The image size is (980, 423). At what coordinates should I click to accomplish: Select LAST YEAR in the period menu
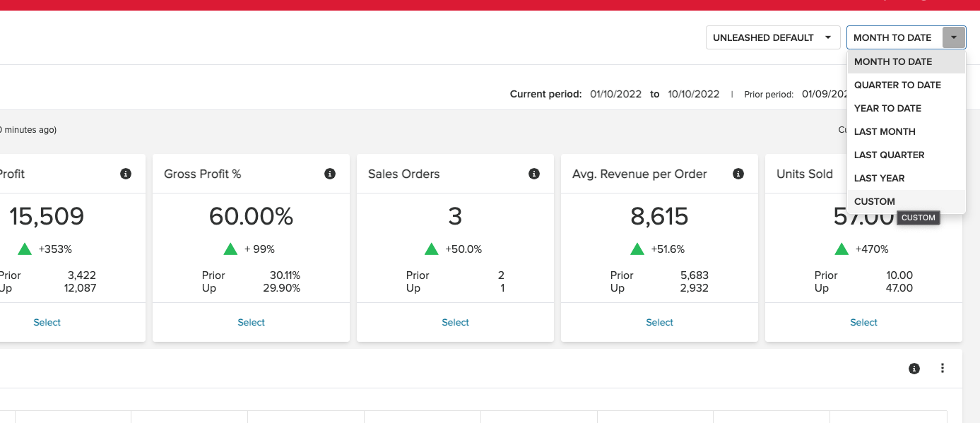(x=880, y=178)
